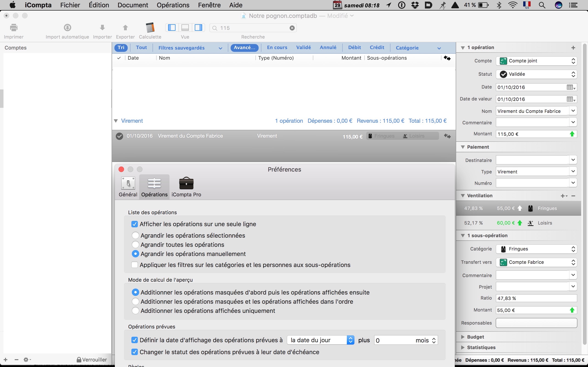This screenshot has height=367, width=588.
Task: Switch to iCompta Pro briefcase preferences
Action: pyautogui.click(x=186, y=184)
